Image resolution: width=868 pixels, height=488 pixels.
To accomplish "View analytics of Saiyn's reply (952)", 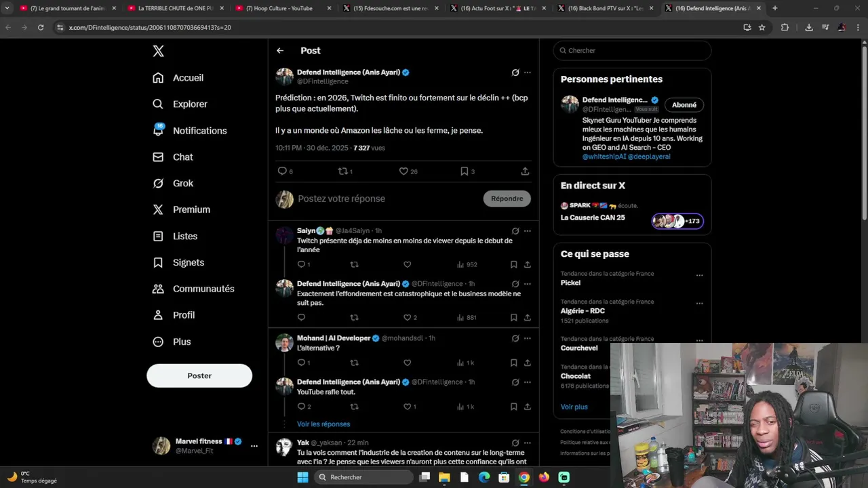I will pos(467,265).
